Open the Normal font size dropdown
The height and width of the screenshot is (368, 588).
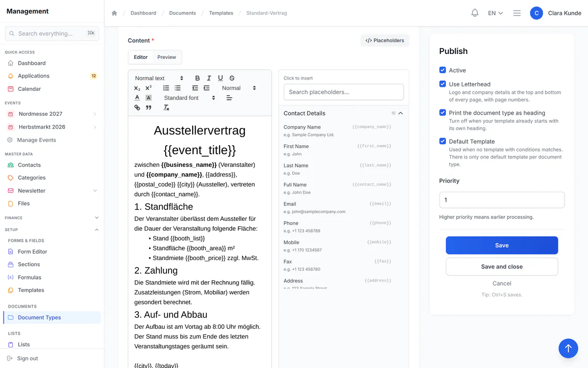tap(239, 88)
